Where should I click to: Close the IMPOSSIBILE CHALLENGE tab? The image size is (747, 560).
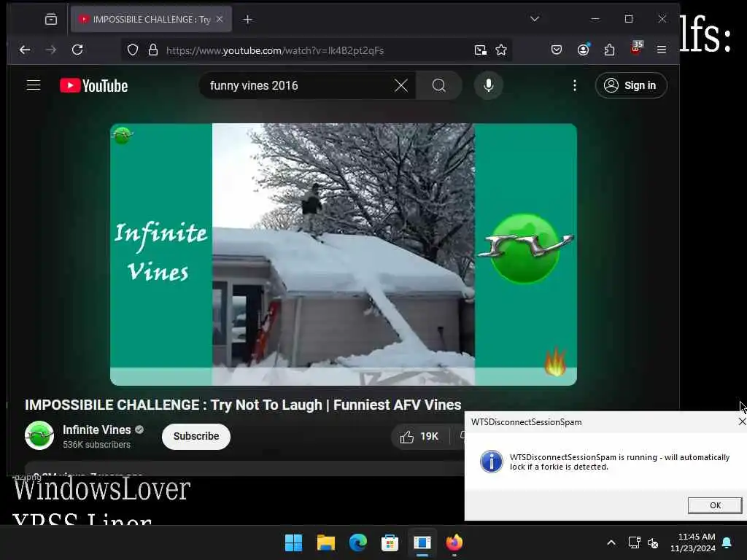(x=220, y=19)
